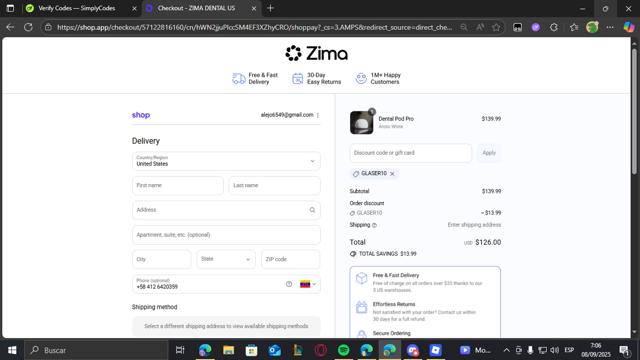
Task: Open the volume control in tray
Action: click(x=554, y=350)
